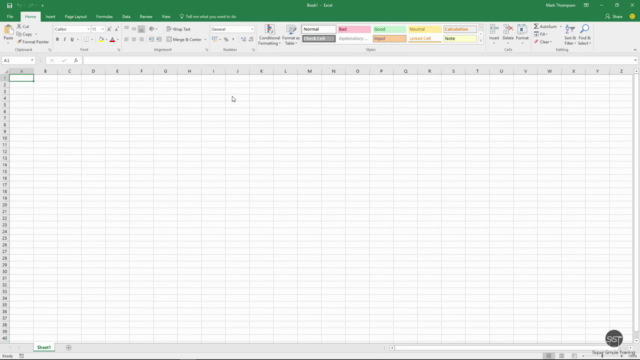Apply Percent Style

pyautogui.click(x=226, y=40)
